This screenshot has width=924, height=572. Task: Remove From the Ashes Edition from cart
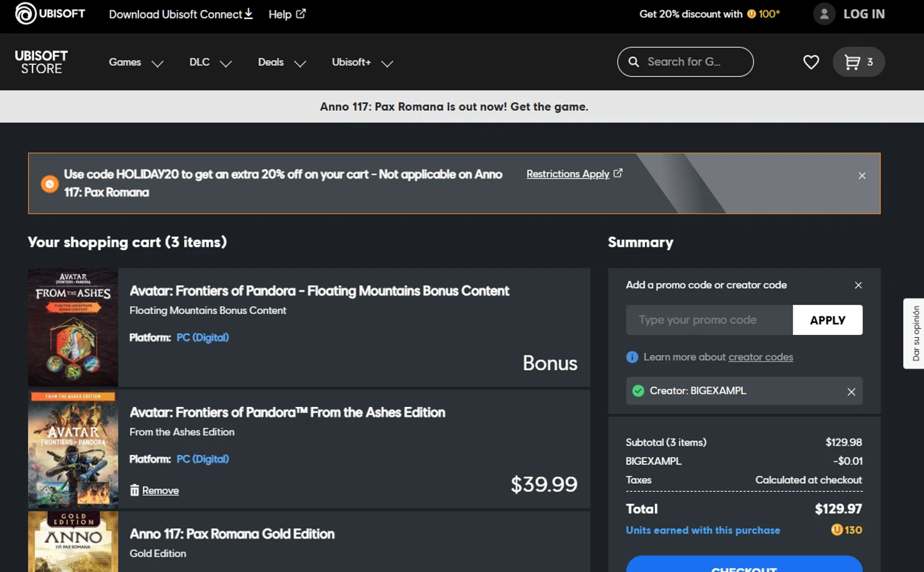154,490
